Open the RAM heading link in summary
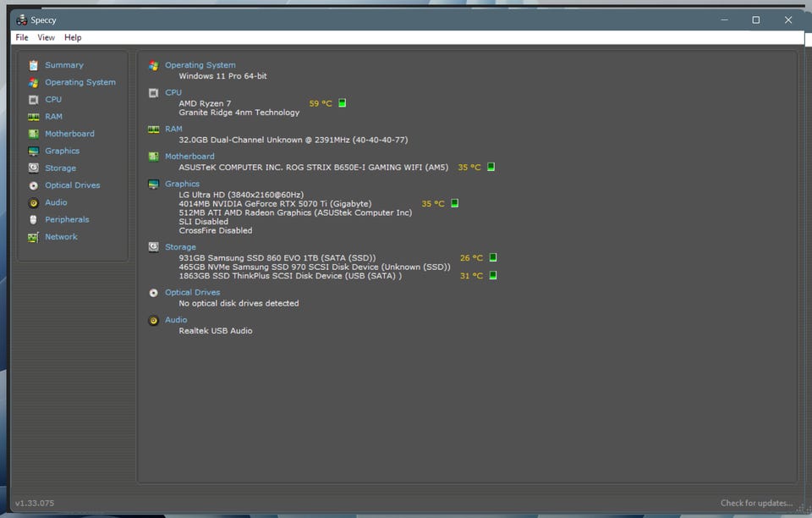The image size is (812, 518). click(173, 129)
